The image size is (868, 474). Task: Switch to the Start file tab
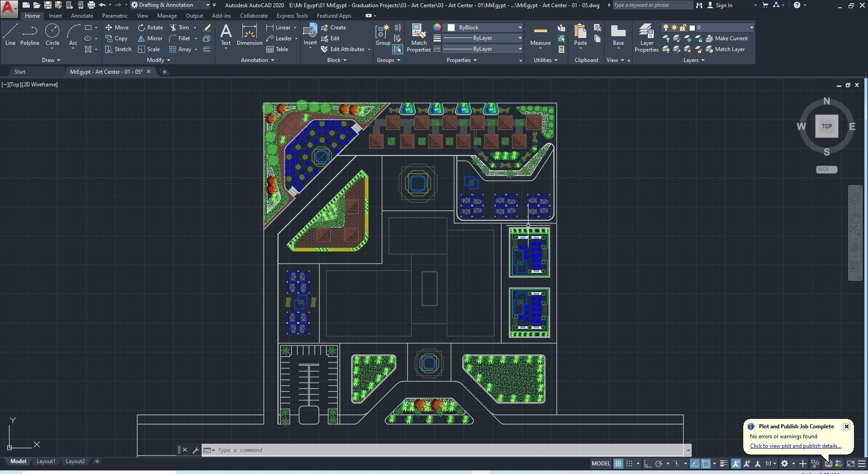click(x=20, y=72)
